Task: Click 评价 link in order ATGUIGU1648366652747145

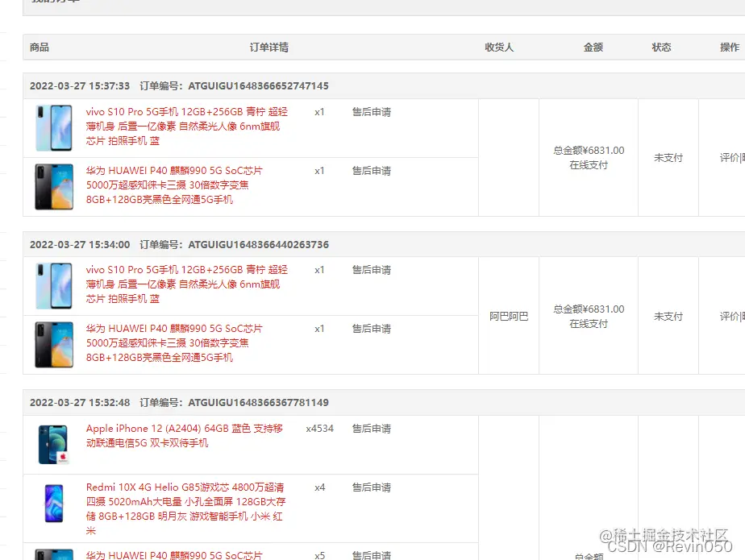Action: [x=730, y=158]
